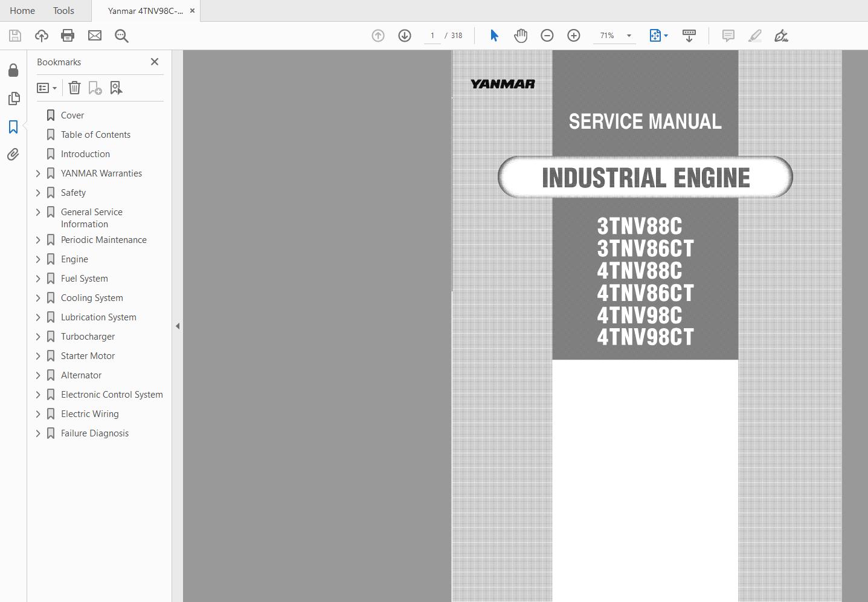Switch to Home tab
The image size is (868, 602).
(22, 11)
